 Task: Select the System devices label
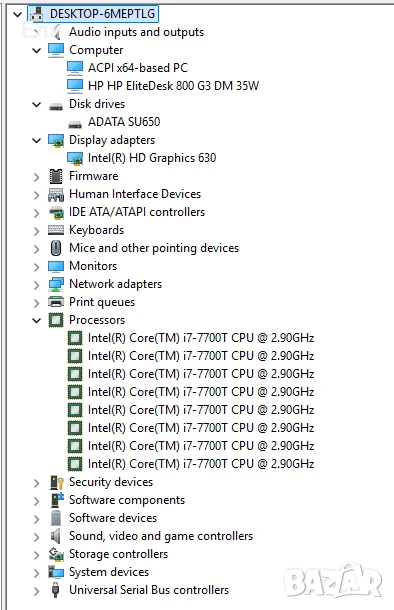tap(109, 572)
